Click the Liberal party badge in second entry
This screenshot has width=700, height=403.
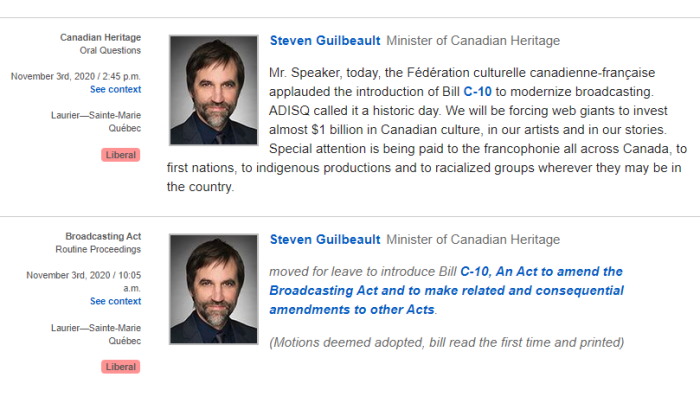(121, 367)
